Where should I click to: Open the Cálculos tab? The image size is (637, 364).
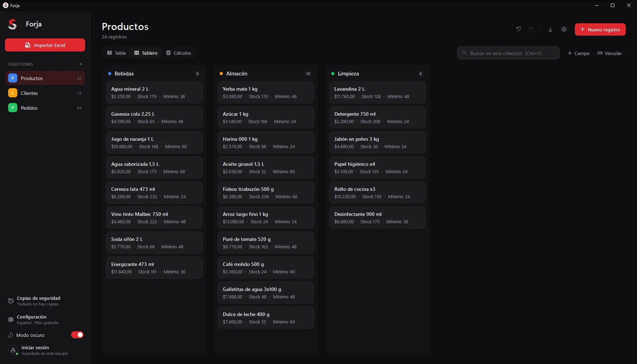coord(179,53)
